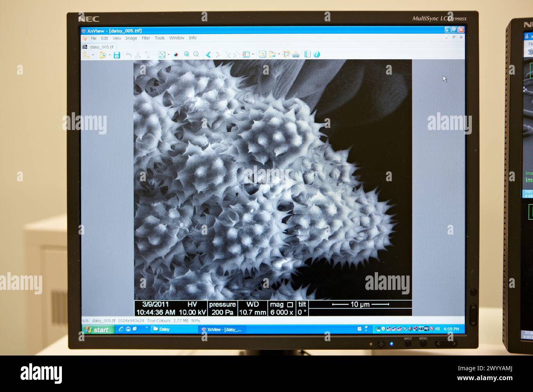Click the blue Save floppy icon
The image size is (533, 392).
click(x=117, y=55)
